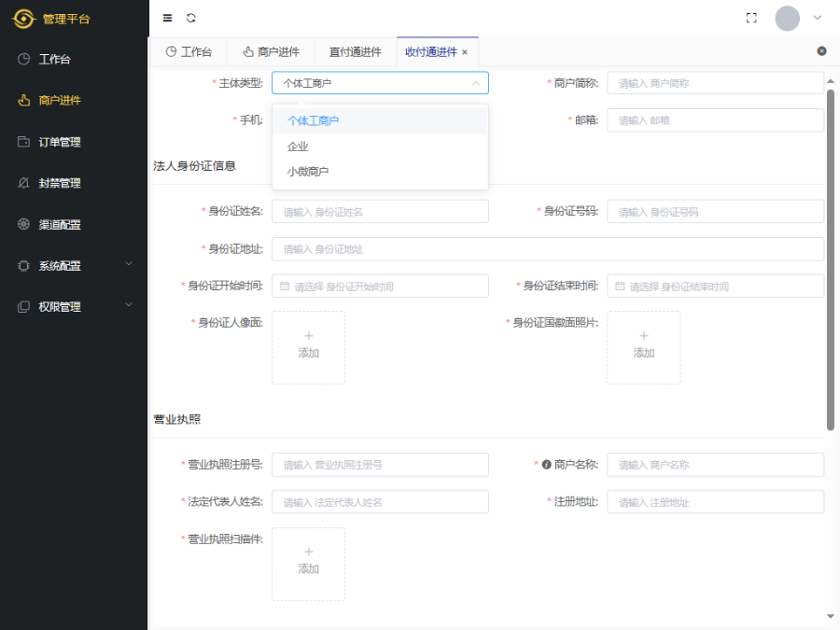Open 封禁管理 in the sidebar
This screenshot has width=840, height=630.
pyautogui.click(x=74, y=183)
